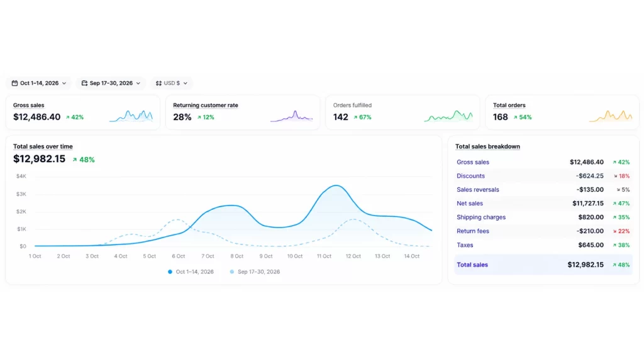This screenshot has height=362, width=644.
Task: Click the $820.00 Shipping charges amount
Action: [x=591, y=217]
